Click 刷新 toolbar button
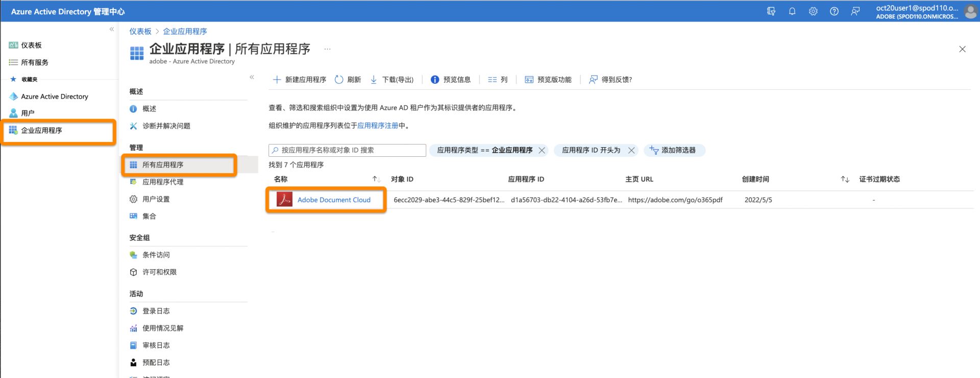 click(348, 80)
